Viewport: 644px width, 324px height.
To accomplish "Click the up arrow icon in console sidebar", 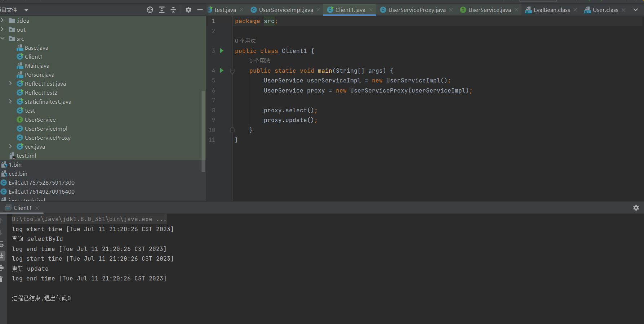I will tap(1, 220).
